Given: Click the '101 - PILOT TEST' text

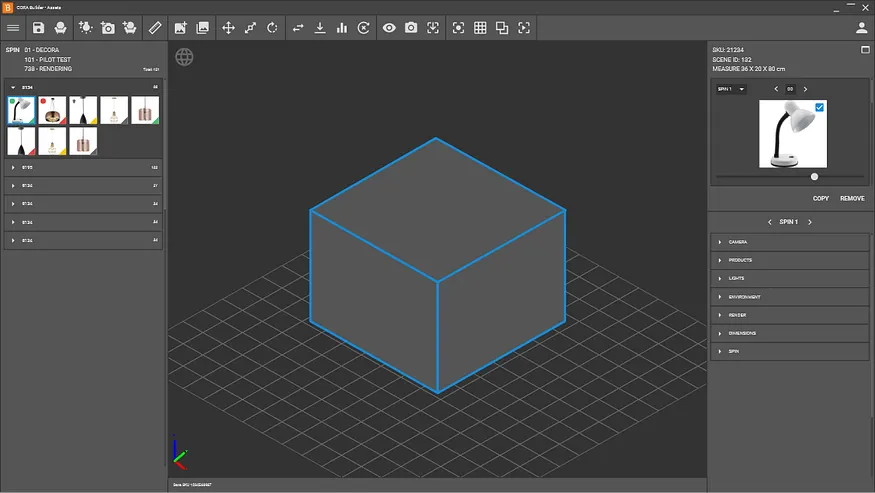Looking at the screenshot, I should pyautogui.click(x=47, y=59).
